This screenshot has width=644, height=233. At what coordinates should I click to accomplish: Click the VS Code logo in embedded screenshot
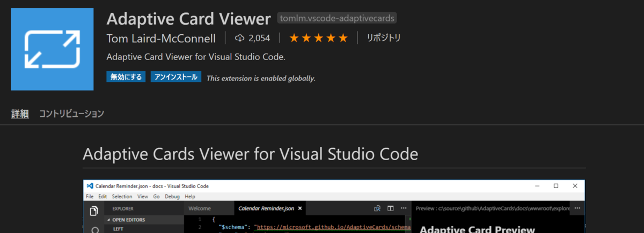point(90,186)
